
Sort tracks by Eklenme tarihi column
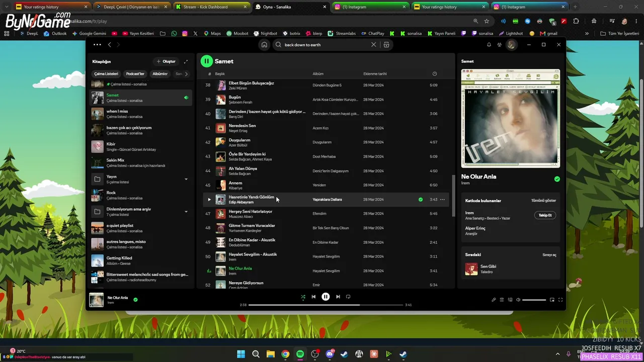pos(375,74)
